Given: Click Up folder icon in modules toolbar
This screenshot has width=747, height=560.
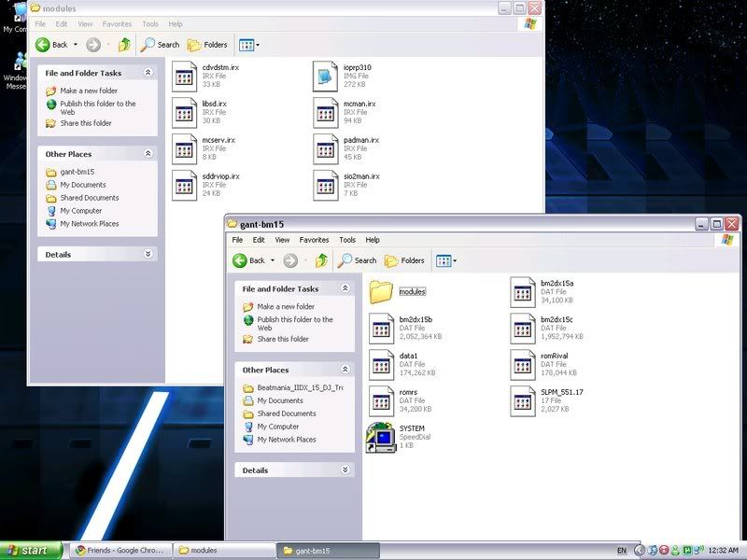Looking at the screenshot, I should (x=124, y=45).
